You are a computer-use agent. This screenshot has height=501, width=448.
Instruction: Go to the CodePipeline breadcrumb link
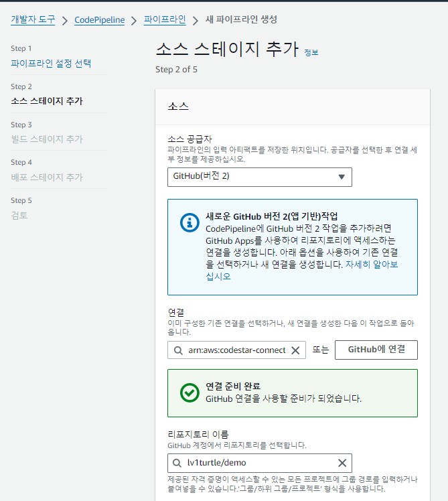point(99,20)
